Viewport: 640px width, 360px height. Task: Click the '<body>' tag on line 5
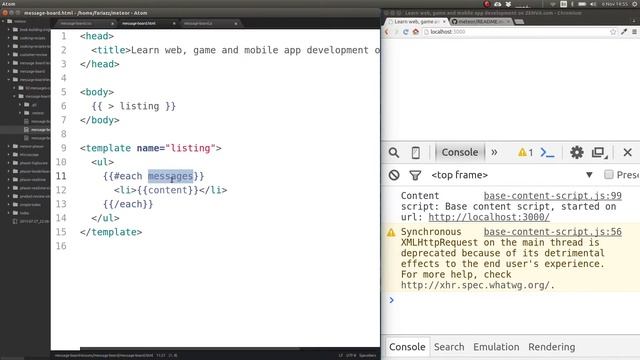coord(97,92)
